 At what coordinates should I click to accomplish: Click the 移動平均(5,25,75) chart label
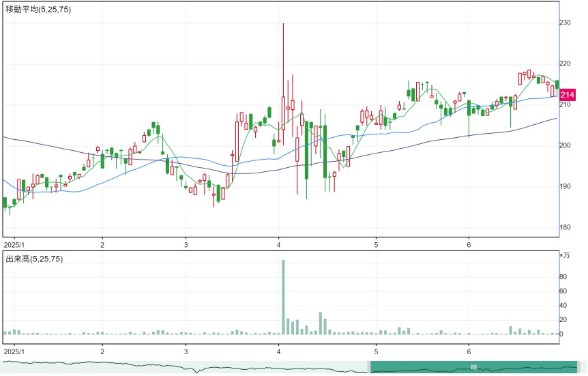pyautogui.click(x=38, y=10)
